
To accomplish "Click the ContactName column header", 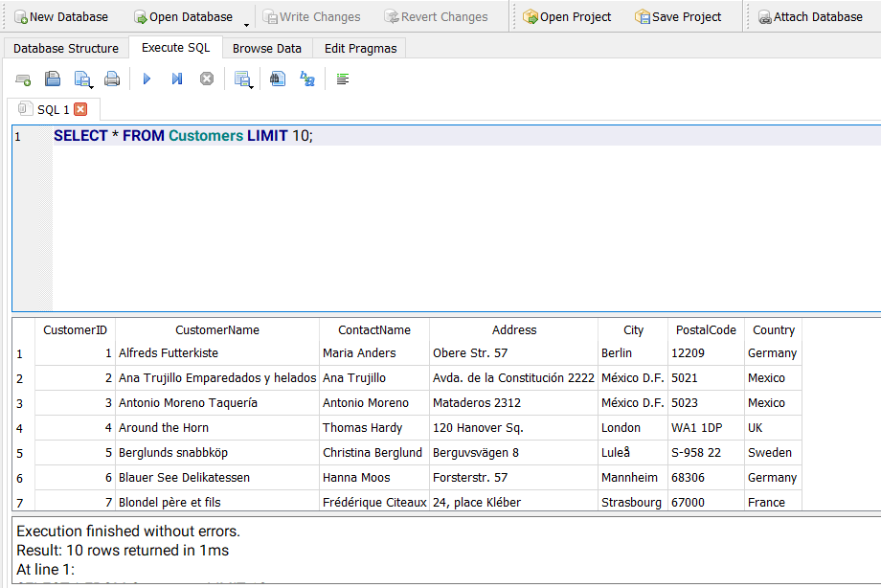I will coord(374,330).
